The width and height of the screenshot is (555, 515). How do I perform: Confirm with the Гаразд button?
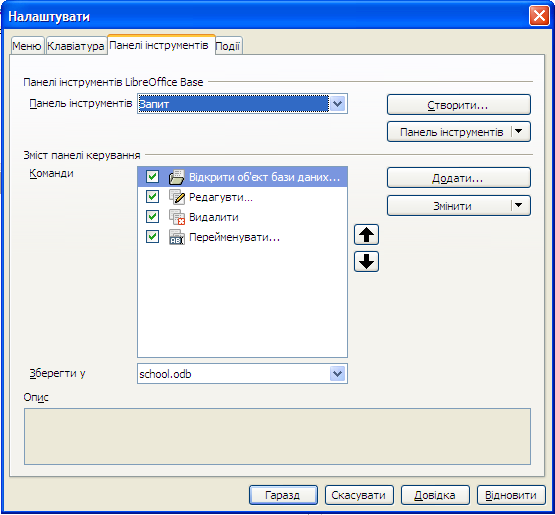tap(283, 495)
